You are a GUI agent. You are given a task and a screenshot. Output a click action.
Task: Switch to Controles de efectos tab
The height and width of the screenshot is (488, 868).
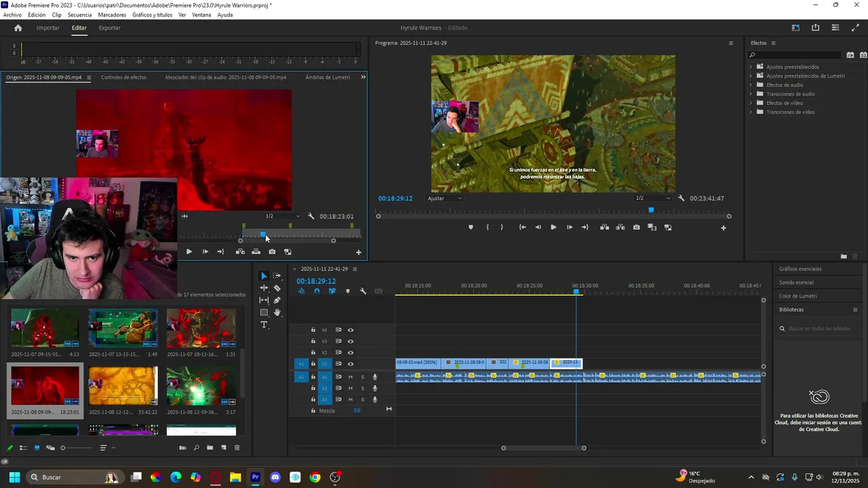(x=123, y=77)
